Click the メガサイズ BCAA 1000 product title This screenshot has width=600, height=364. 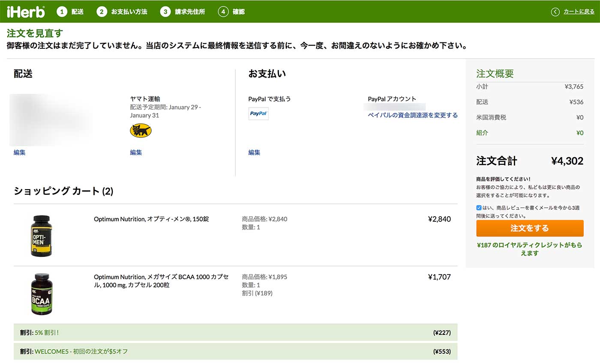point(161,281)
